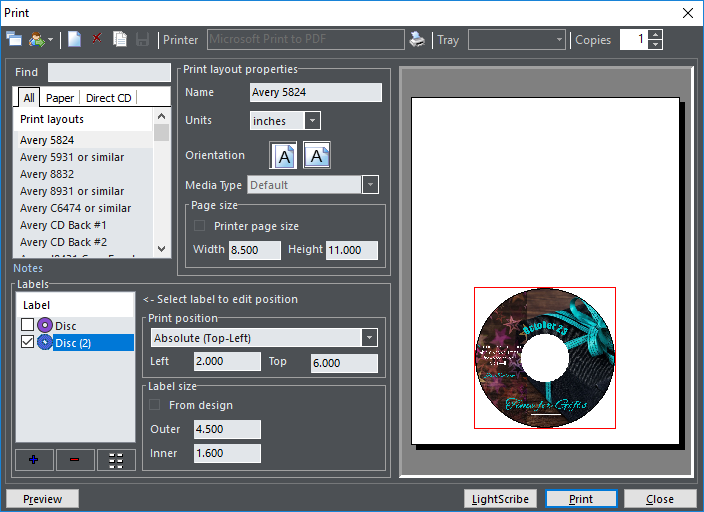Click the disc label preview thumbnail
This screenshot has width=704, height=512.
coord(545,358)
